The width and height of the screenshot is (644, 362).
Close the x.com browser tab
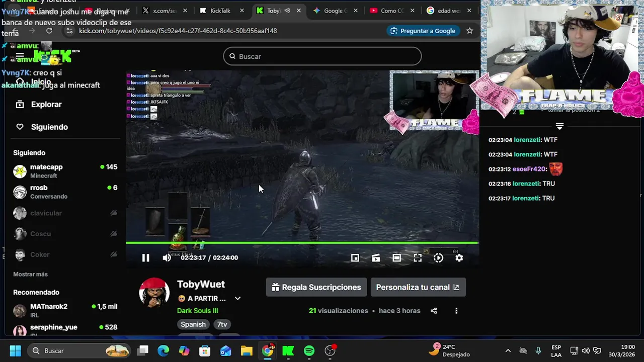tap(185, 11)
